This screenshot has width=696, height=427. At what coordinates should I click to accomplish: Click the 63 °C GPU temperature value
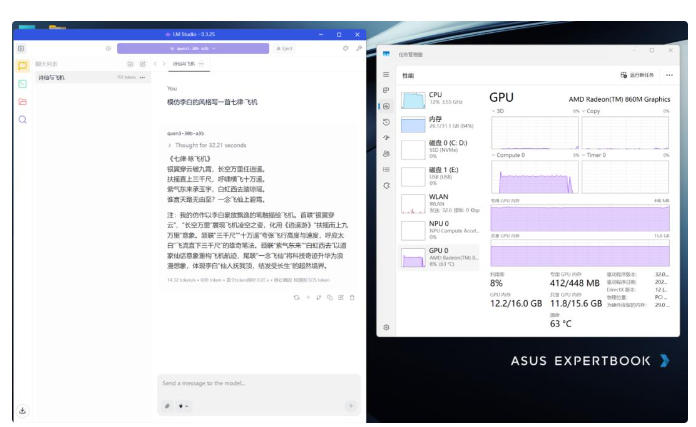pos(561,324)
